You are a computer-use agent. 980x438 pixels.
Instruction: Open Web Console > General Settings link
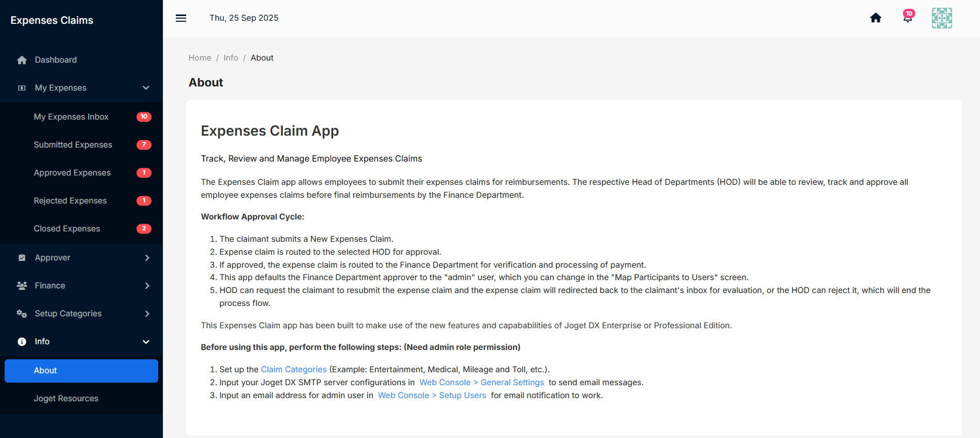(481, 383)
